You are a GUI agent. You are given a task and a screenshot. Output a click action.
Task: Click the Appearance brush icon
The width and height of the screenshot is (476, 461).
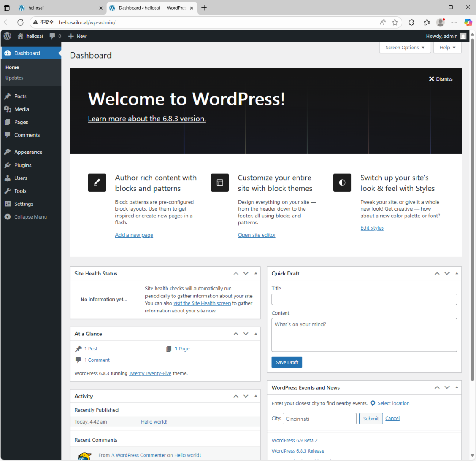[7, 152]
